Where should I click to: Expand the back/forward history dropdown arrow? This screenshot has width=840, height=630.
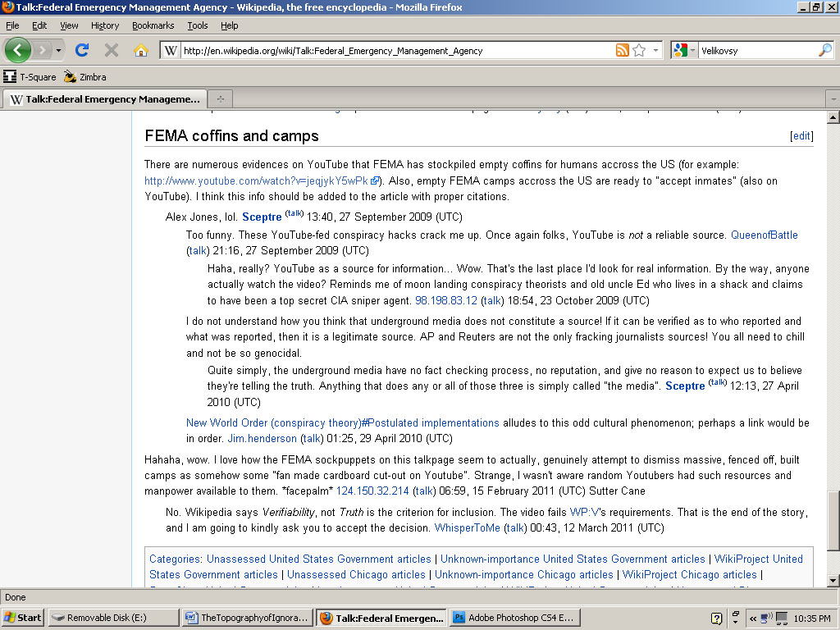pyautogui.click(x=58, y=50)
